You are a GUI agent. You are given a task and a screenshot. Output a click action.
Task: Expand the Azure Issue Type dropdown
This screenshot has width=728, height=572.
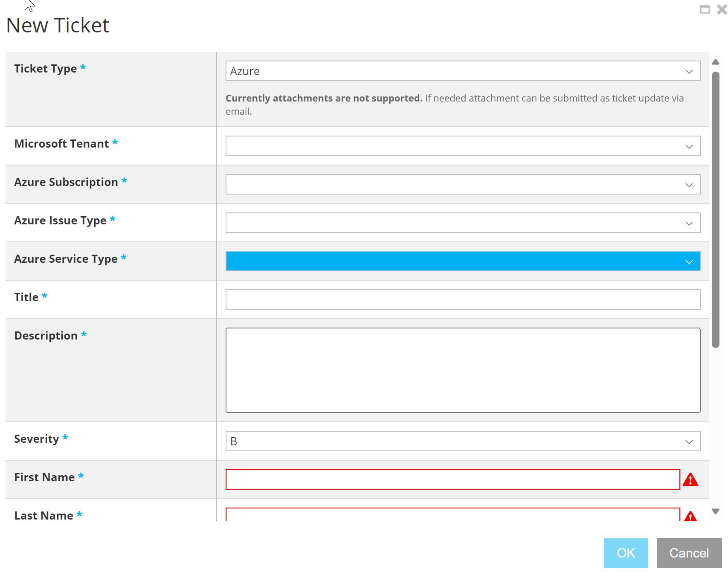pos(463,223)
